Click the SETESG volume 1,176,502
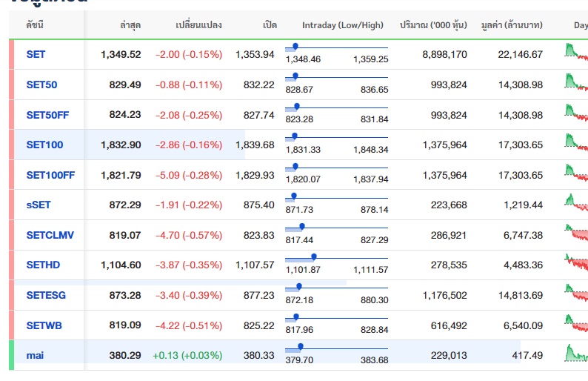The image size is (588, 381). 445,296
